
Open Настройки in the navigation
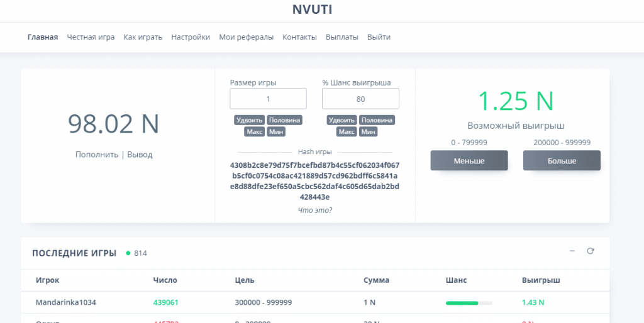click(x=191, y=37)
